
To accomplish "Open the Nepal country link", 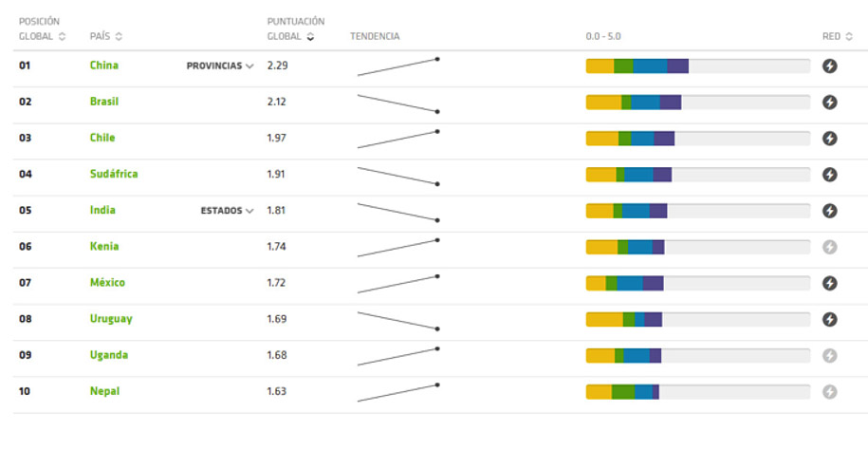I will (x=104, y=391).
